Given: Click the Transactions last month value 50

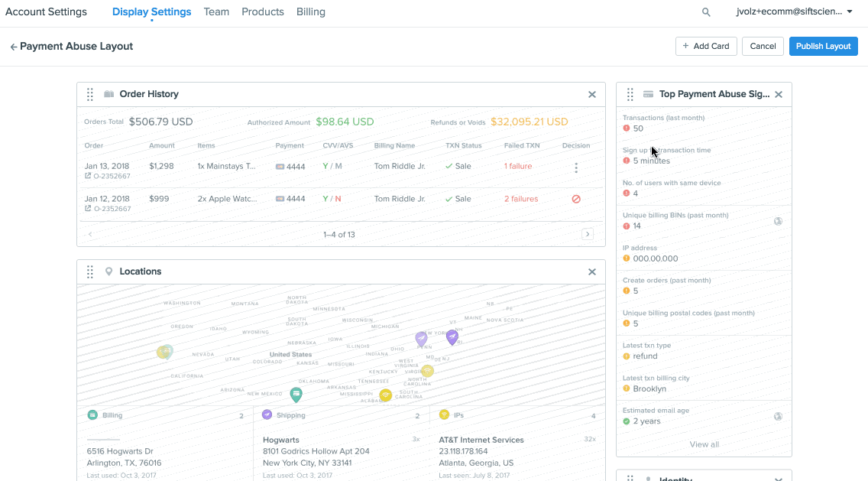Looking at the screenshot, I should point(638,128).
